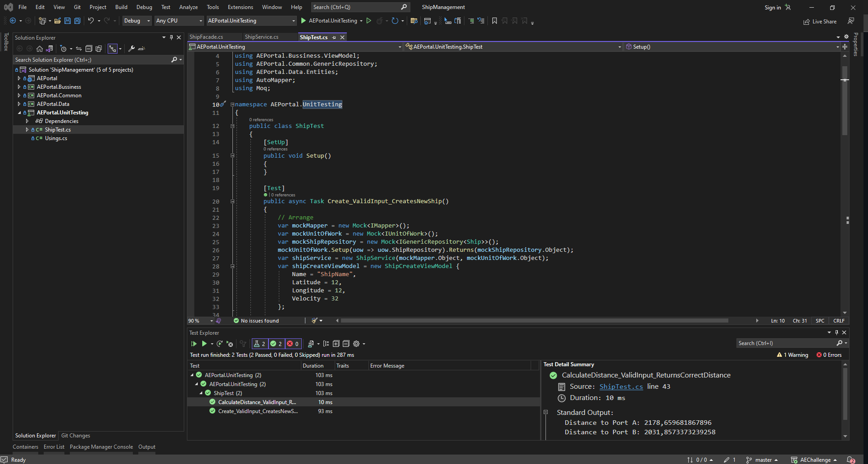This screenshot has height=464, width=868.
Task: Toggle the failed tests filter showing 0
Action: [293, 344]
